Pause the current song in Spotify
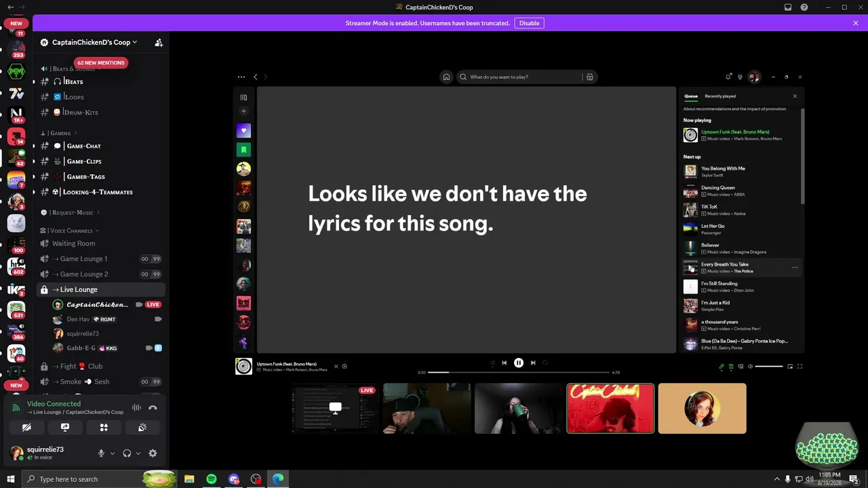The height and width of the screenshot is (488, 868). pos(519,363)
